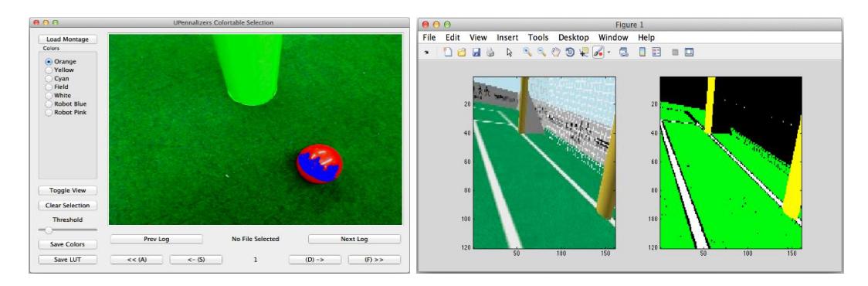This screenshot has width=868, height=286.
Task: Go to the next log with Next Log
Action: [x=354, y=239]
